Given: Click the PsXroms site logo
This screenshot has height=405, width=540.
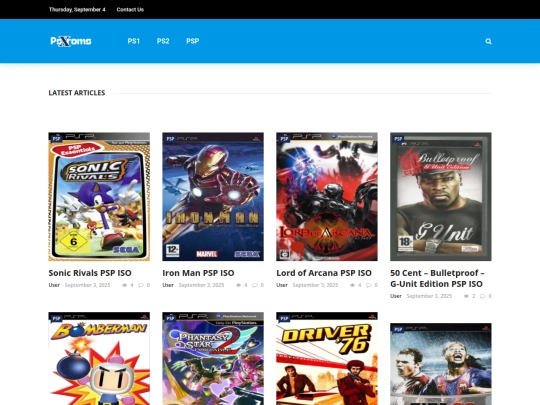Looking at the screenshot, I should [x=71, y=41].
